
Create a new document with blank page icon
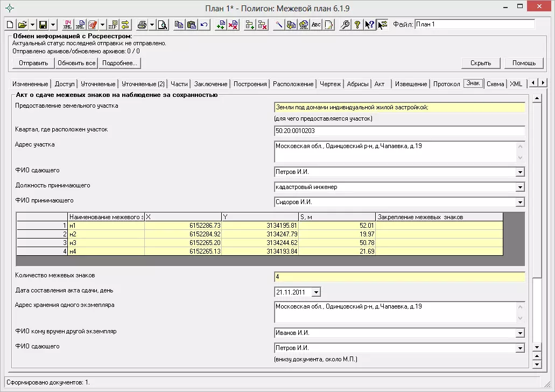click(x=10, y=24)
